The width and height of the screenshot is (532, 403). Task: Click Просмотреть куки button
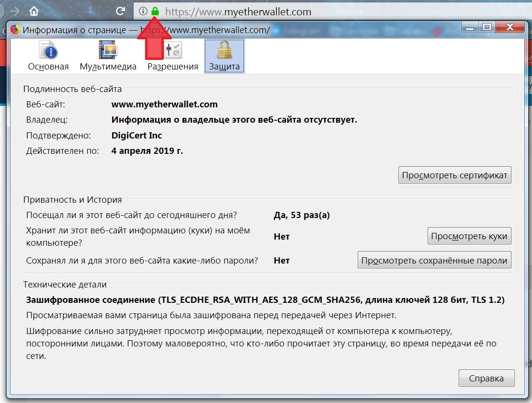pyautogui.click(x=469, y=236)
